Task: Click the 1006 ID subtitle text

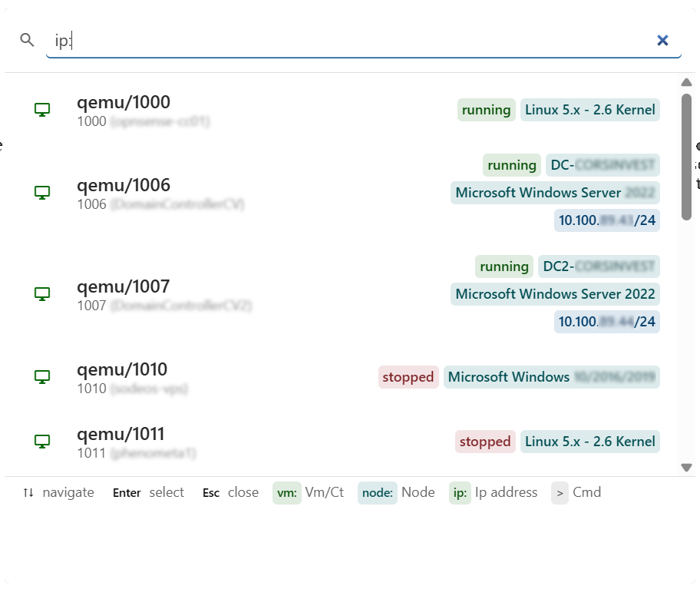Action: click(x=91, y=204)
